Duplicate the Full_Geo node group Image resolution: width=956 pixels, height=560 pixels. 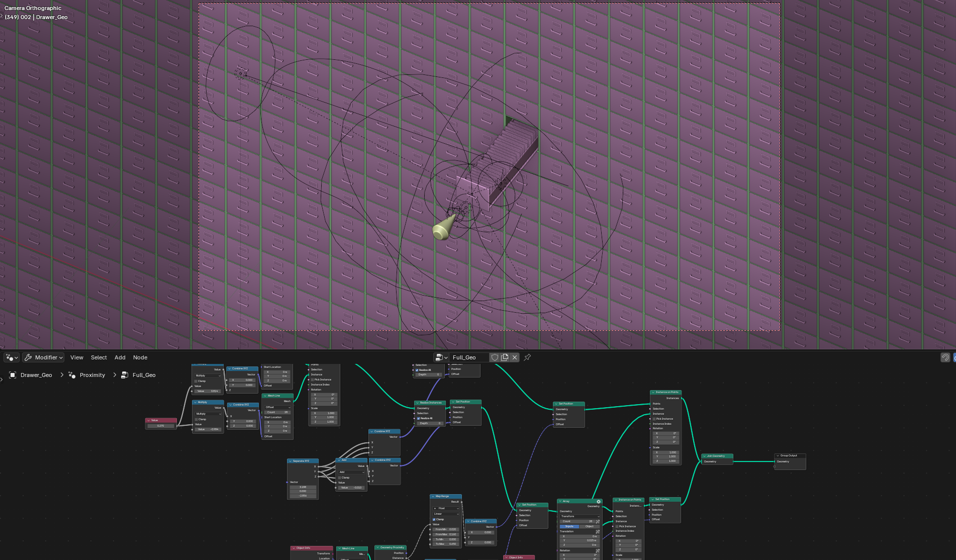(505, 357)
